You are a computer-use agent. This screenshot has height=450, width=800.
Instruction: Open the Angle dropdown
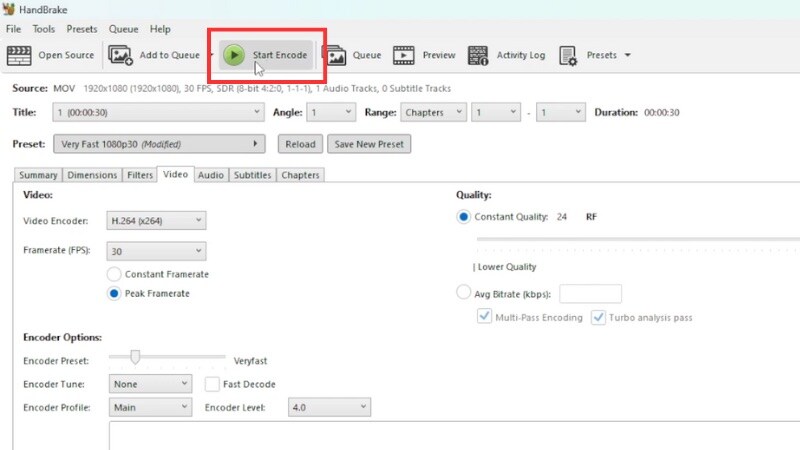[x=331, y=112]
